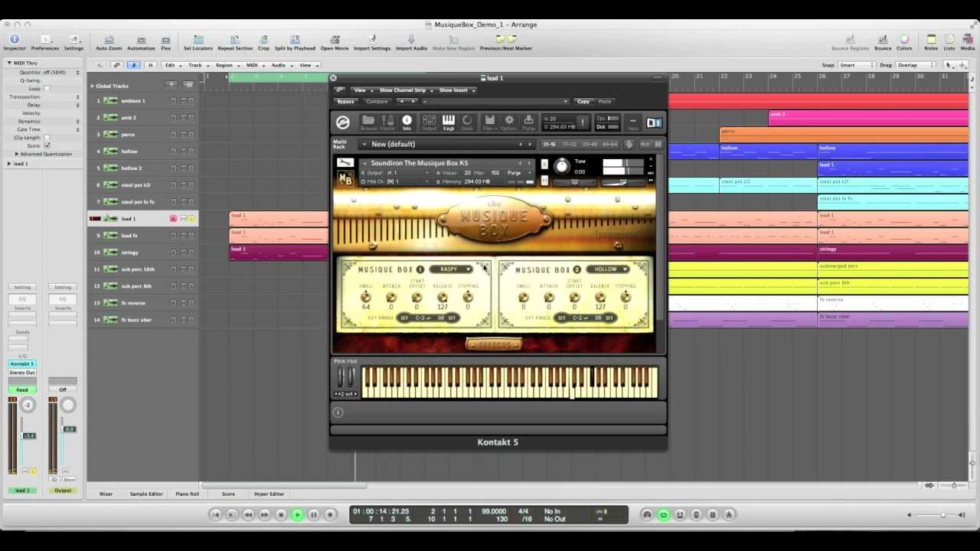Open the Lists panel
Screen dimensions: 980x551
click(x=949, y=43)
